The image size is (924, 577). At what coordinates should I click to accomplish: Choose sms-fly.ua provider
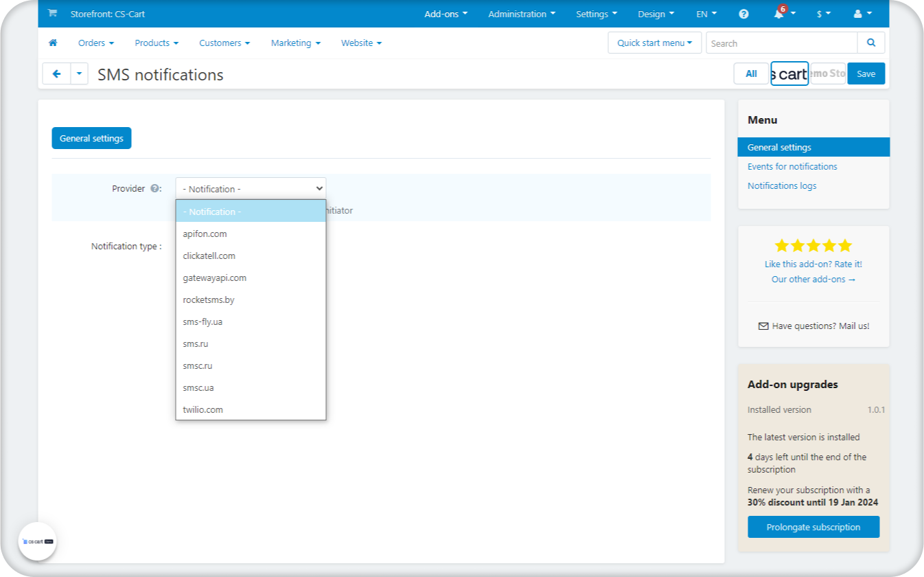coord(251,321)
